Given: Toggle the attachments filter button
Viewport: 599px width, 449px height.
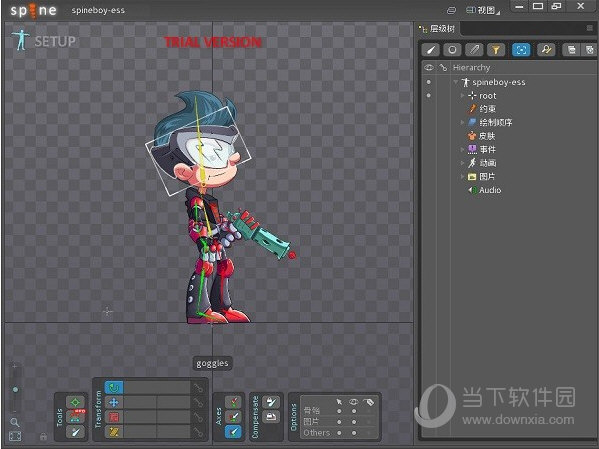Looking at the screenshot, I should 474,50.
